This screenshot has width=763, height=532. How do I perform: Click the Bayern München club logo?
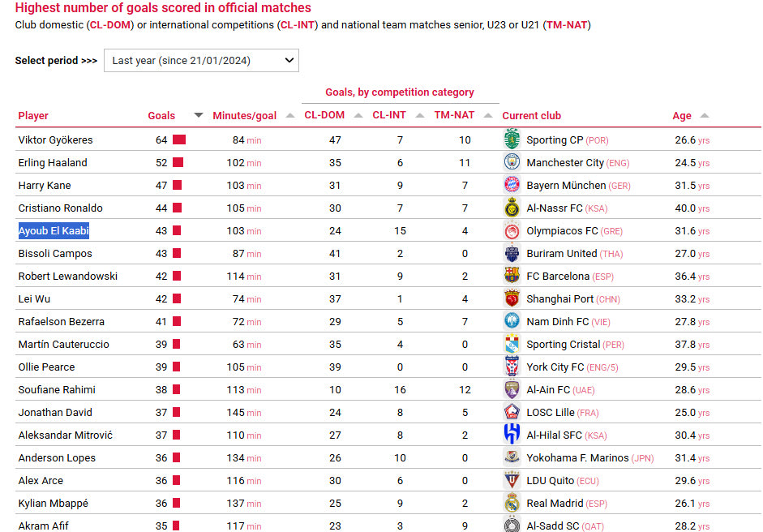(512, 185)
